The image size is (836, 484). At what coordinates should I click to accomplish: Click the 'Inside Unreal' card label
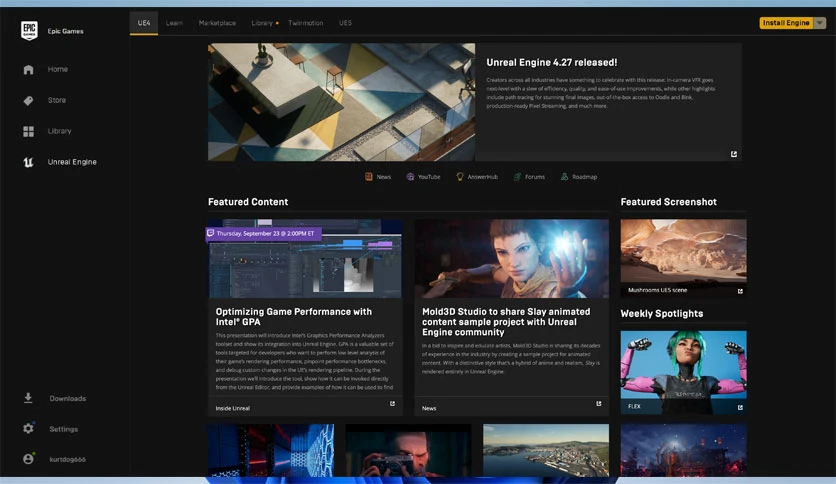pyautogui.click(x=232, y=408)
